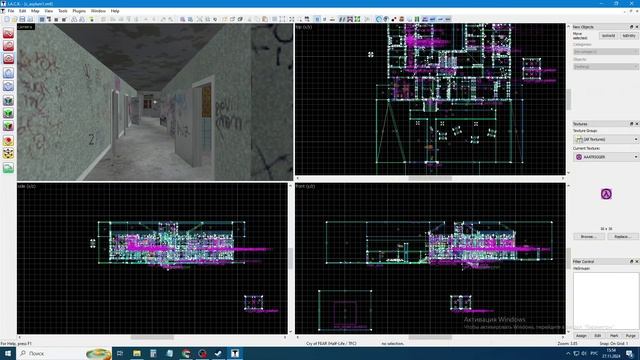640x360 pixels.
Task: Click the 'top (x/y)' viewport label
Action: (304, 27)
